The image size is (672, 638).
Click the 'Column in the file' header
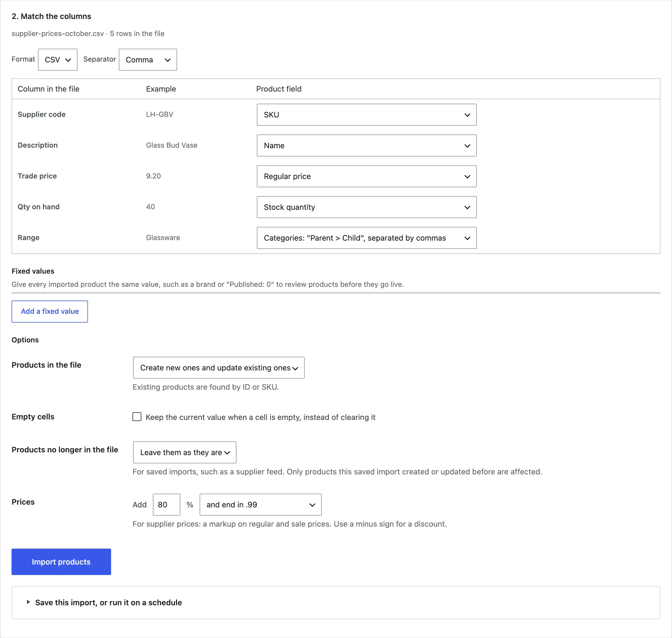[x=48, y=89]
